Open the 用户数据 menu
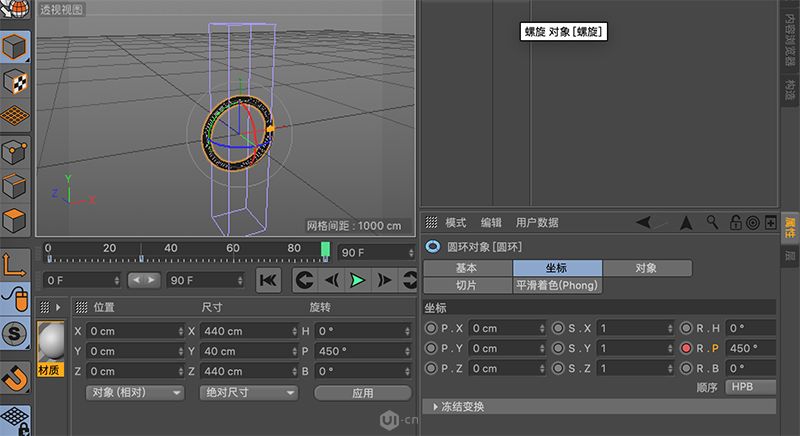The width and height of the screenshot is (800, 436). point(537,222)
